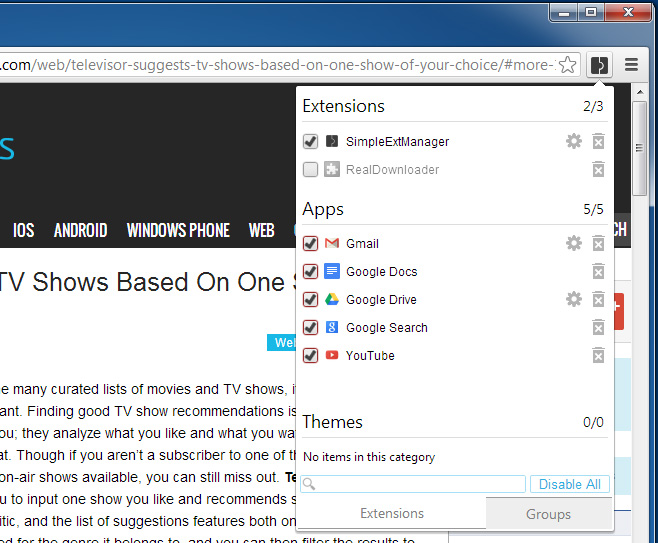The image size is (658, 543).
Task: Click the SimpleExtManager toolbar icon
Action: [x=599, y=65]
